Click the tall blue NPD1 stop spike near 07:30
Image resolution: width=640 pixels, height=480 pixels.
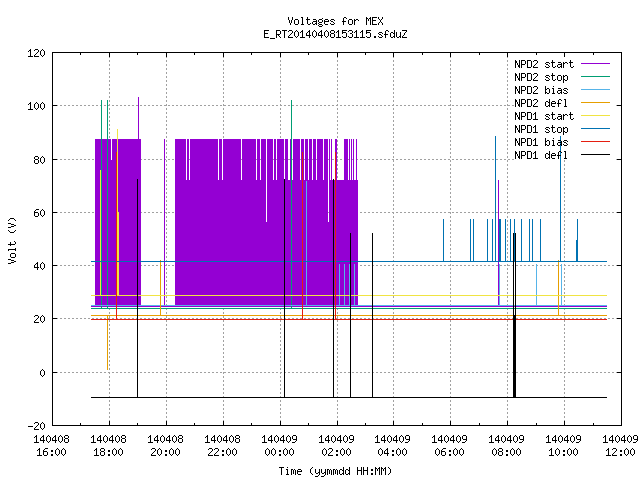pos(496,198)
